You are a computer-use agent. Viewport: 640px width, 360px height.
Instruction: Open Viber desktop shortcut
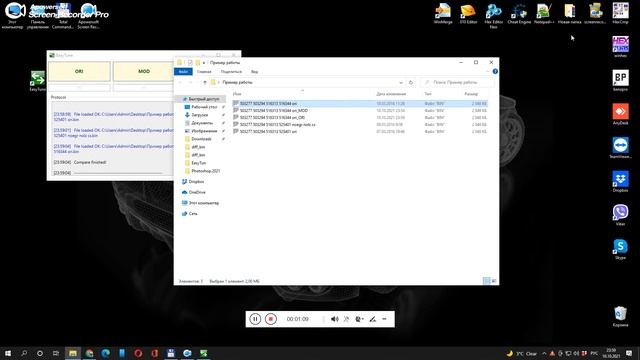(620, 215)
